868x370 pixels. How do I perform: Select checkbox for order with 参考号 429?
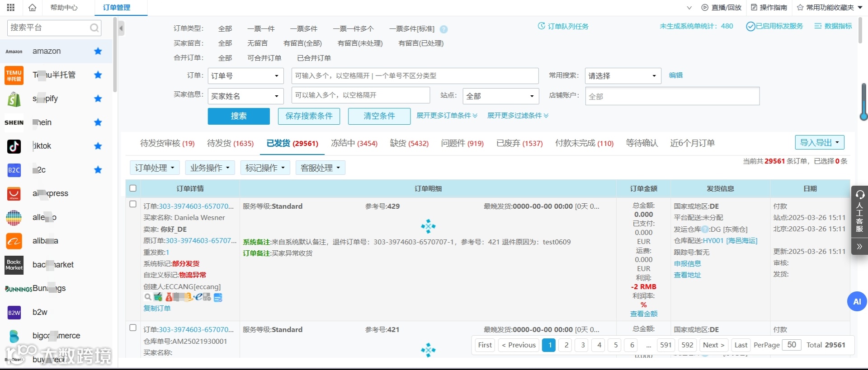133,204
